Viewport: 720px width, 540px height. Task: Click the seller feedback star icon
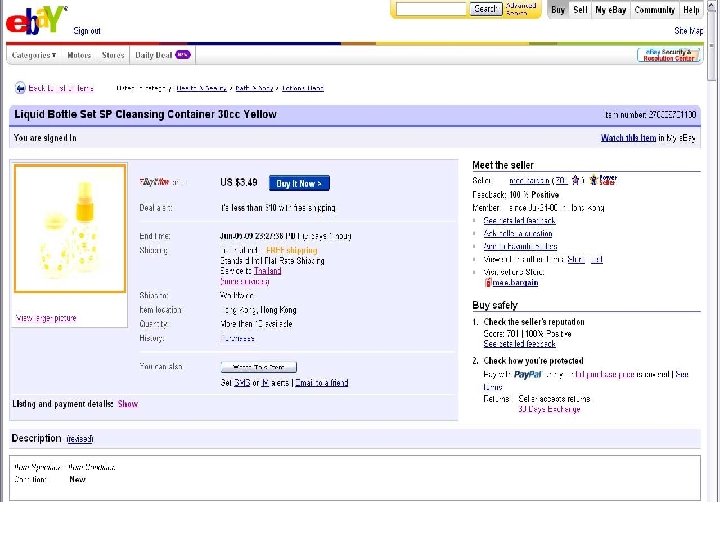coord(575,180)
